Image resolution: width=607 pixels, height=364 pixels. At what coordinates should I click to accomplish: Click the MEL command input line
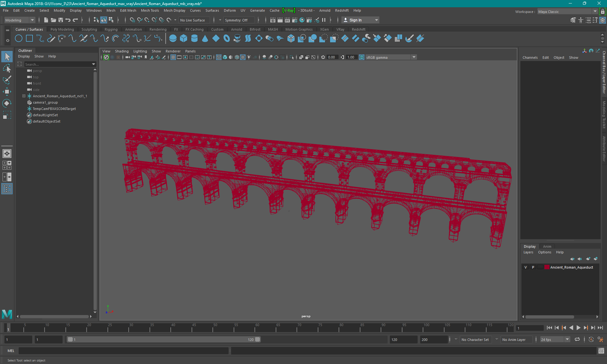click(x=123, y=351)
